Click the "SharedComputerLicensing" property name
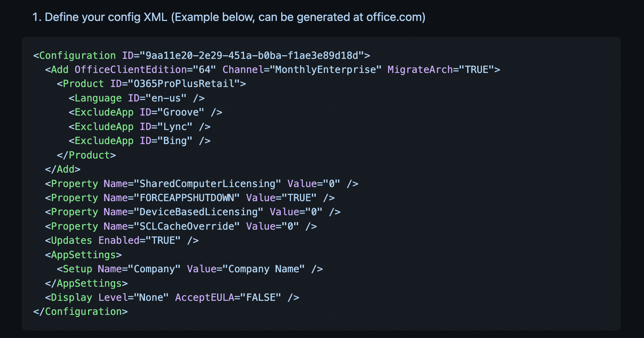 [207, 184]
